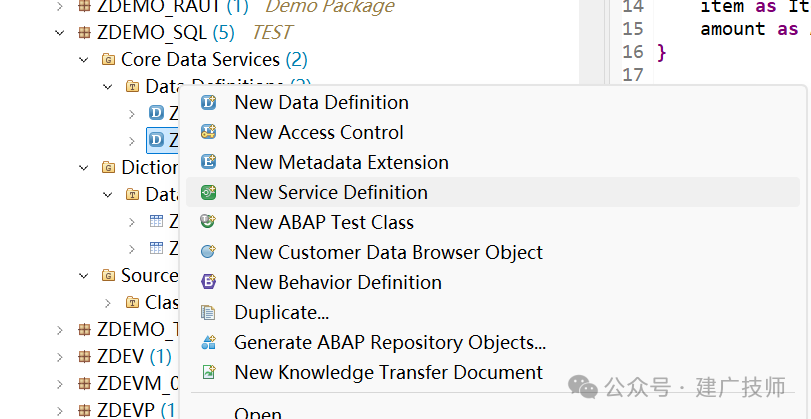Expand the ZDEV package node

[60, 357]
